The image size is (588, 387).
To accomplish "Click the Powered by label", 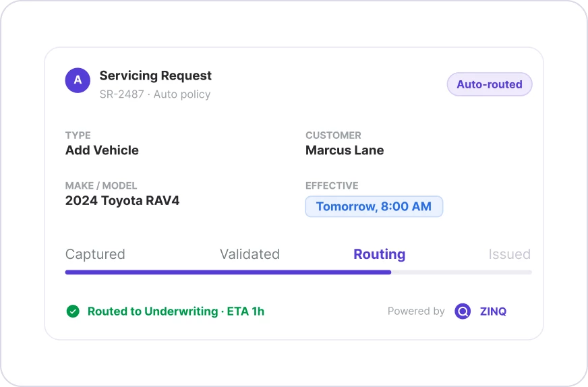I will [416, 311].
